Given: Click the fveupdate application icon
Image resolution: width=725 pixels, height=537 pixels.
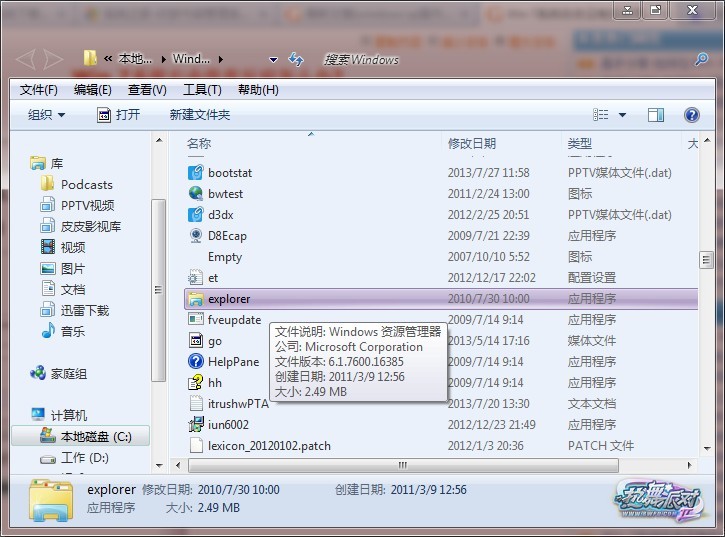Looking at the screenshot, I should coord(196,320).
